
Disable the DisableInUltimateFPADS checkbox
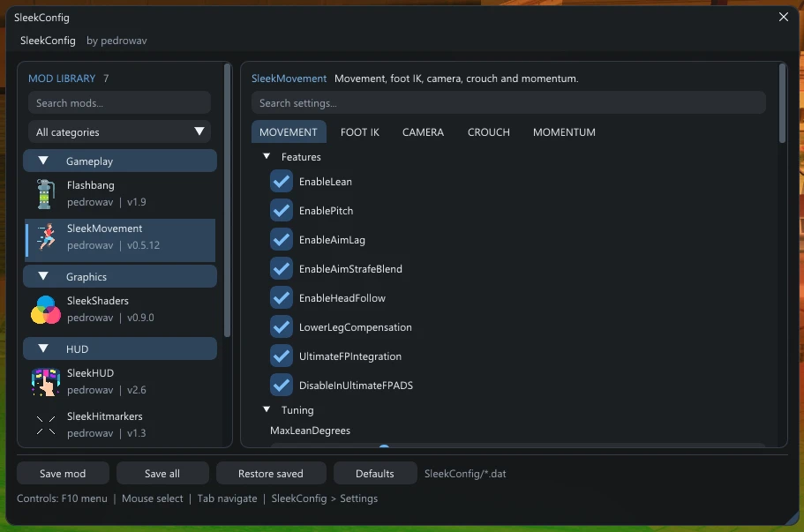click(281, 386)
